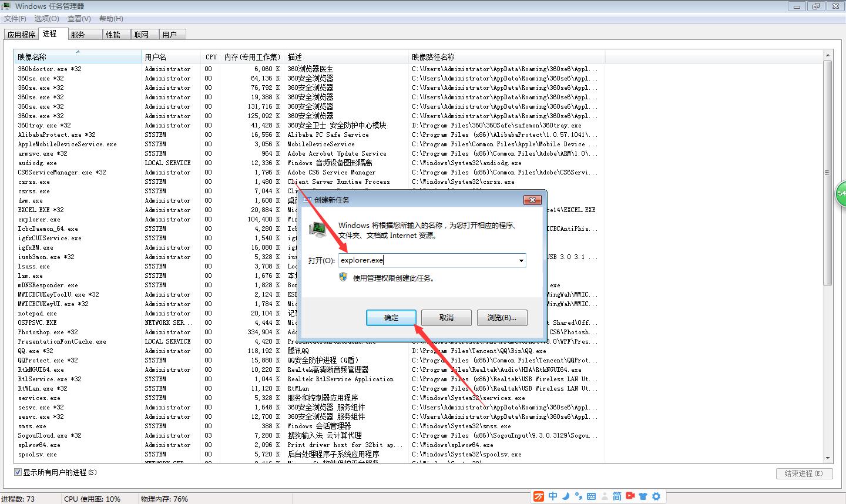Sort by CPU column header
The image size is (846, 504).
tap(211, 57)
